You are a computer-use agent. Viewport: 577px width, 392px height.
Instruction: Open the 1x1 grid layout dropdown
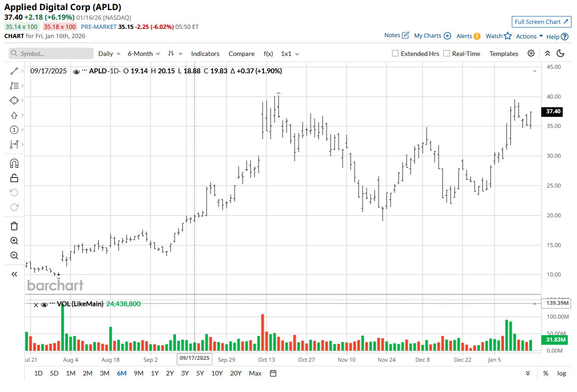[290, 54]
